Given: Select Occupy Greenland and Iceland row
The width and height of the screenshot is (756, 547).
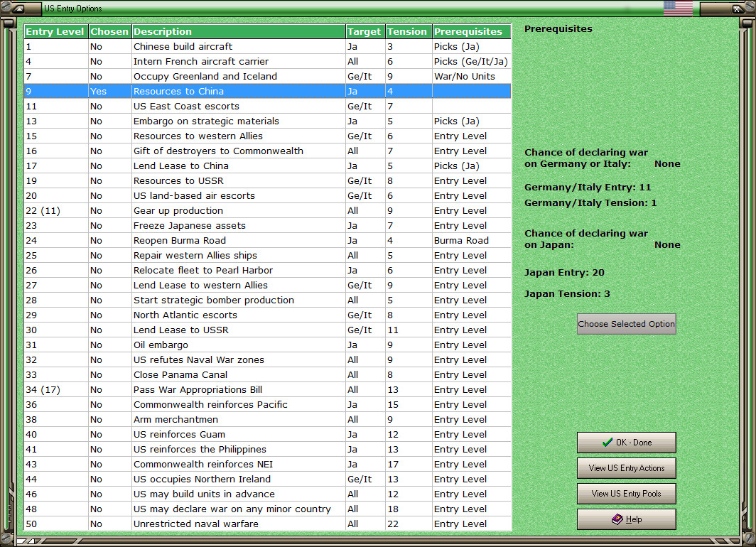Looking at the screenshot, I should pyautogui.click(x=268, y=77).
